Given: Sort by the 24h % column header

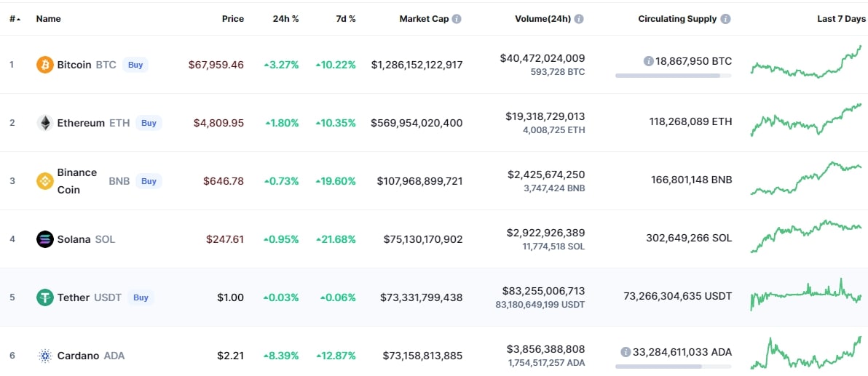Looking at the screenshot, I should coord(285,19).
